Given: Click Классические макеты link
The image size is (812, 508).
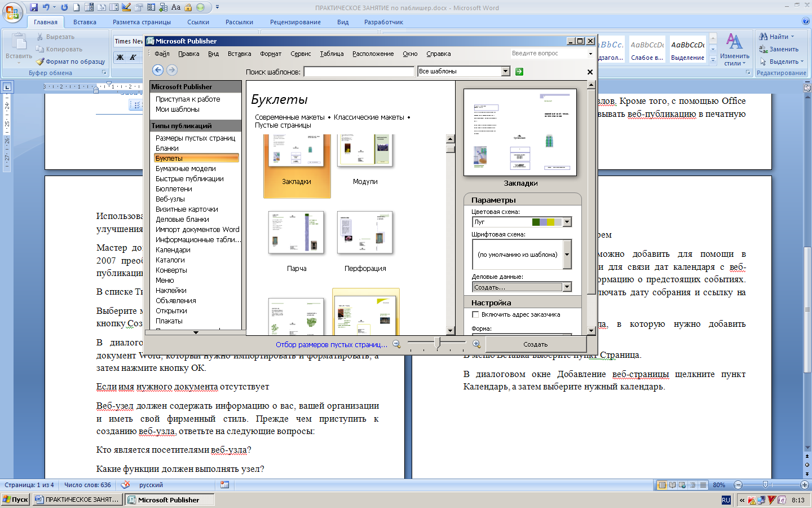Looking at the screenshot, I should [369, 117].
